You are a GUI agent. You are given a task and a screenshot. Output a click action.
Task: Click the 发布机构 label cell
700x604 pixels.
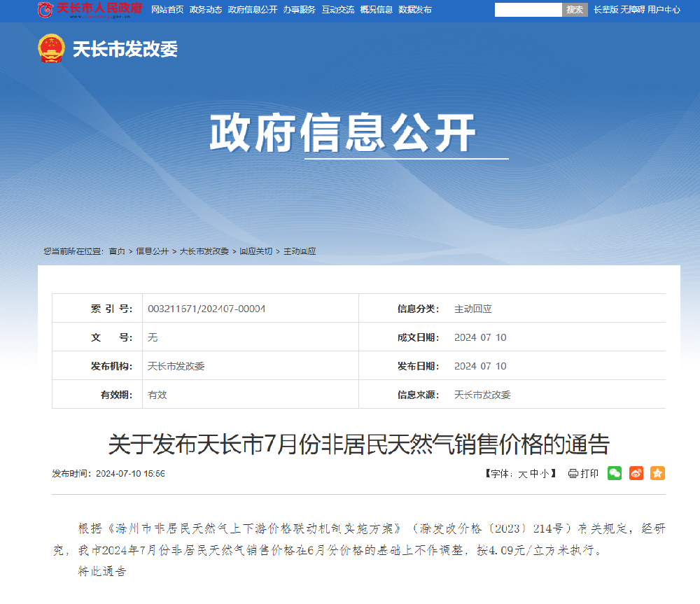[97, 365]
